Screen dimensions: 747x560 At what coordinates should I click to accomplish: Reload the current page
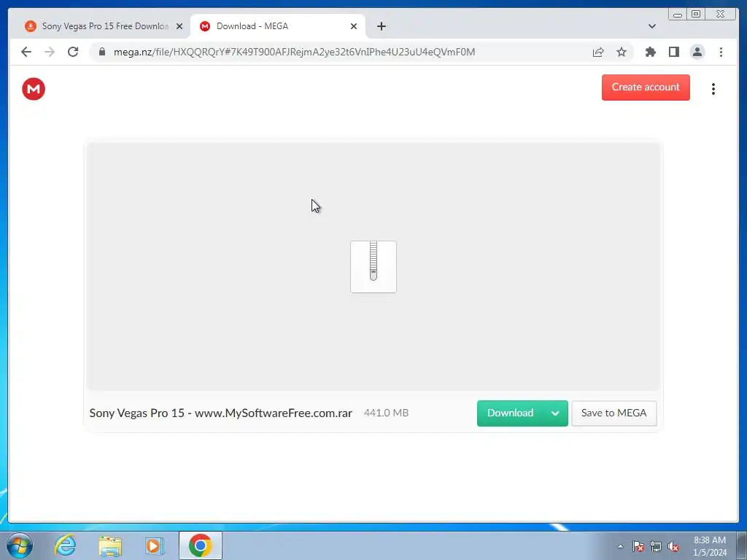[x=73, y=52]
